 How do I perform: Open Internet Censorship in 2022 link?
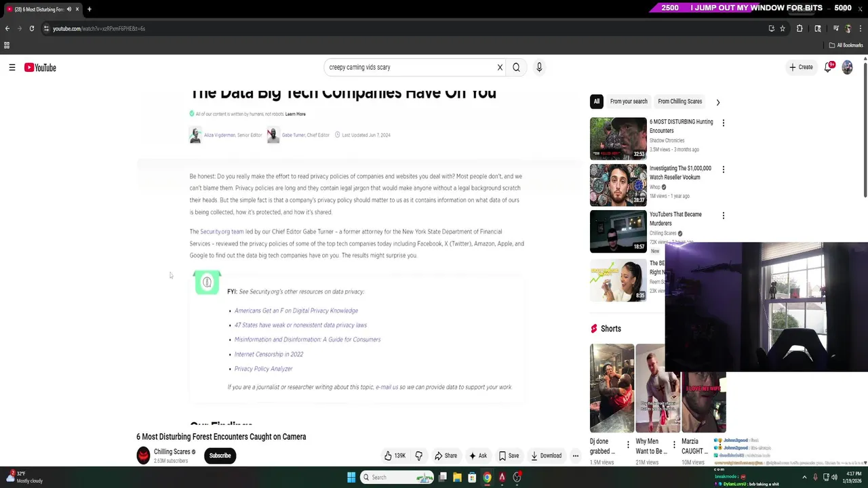(x=269, y=354)
